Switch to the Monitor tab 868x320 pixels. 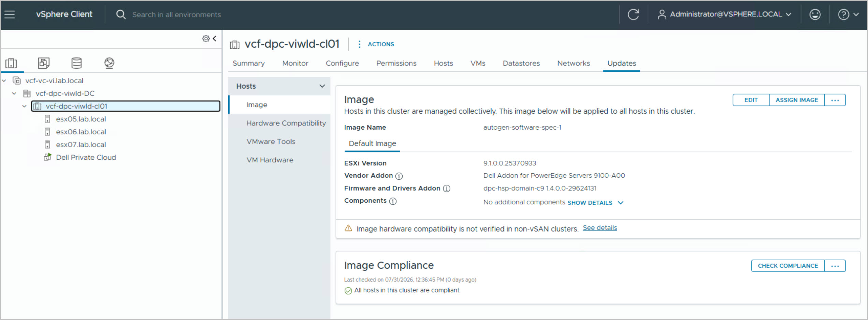295,63
